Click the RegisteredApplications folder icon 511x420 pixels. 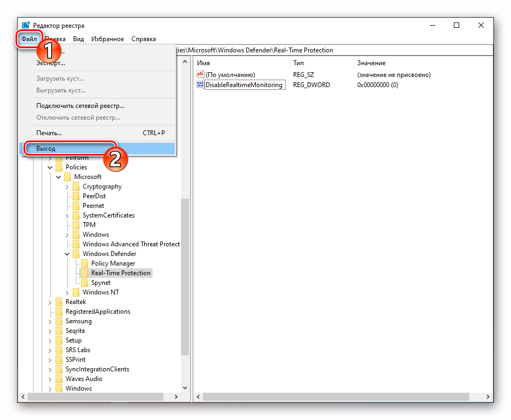59,312
